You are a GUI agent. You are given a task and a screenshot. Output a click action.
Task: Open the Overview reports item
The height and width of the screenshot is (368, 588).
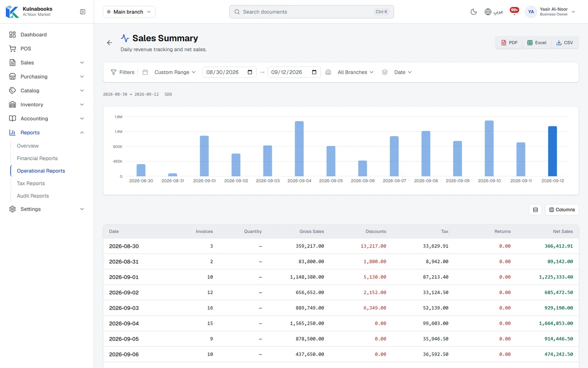coord(28,146)
